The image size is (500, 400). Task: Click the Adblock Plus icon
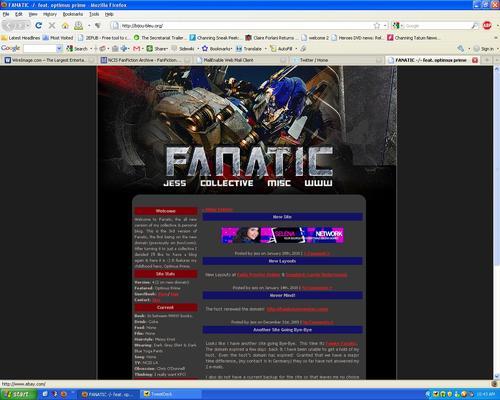click(487, 25)
